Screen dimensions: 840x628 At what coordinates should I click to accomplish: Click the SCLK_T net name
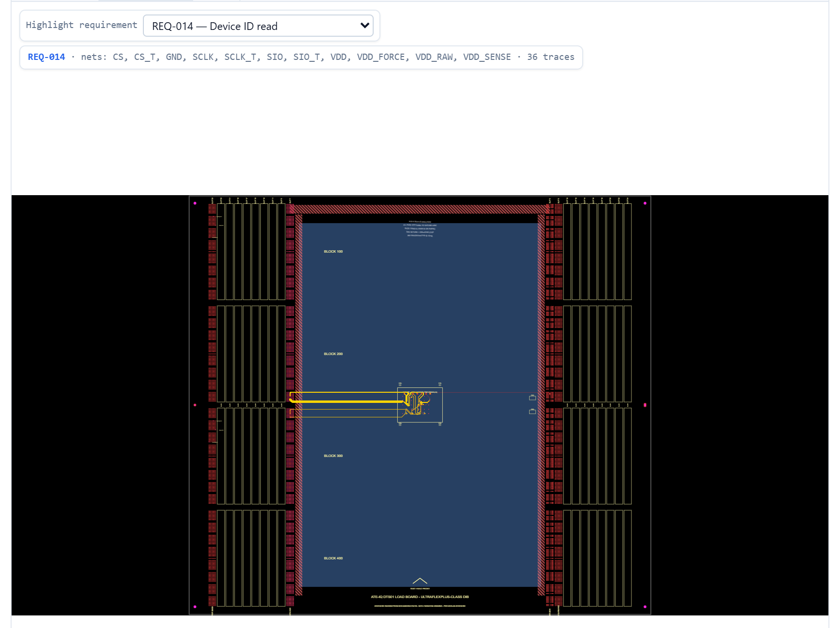(x=240, y=57)
